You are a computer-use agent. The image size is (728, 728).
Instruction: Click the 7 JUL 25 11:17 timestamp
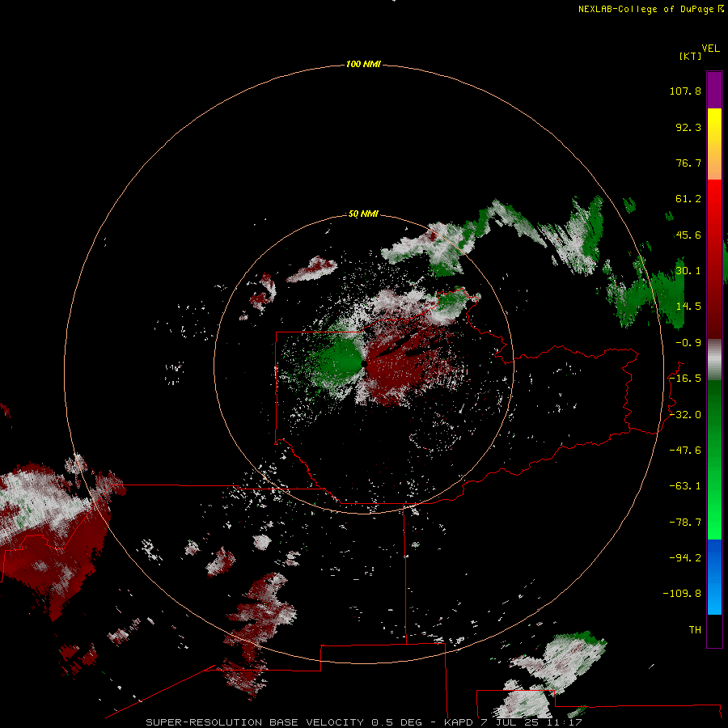click(531, 722)
